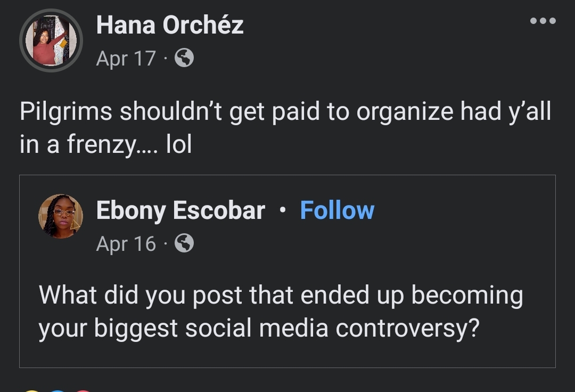Click the 'in a frenzy.... lol' line
The height and width of the screenshot is (392, 575).
tap(105, 145)
